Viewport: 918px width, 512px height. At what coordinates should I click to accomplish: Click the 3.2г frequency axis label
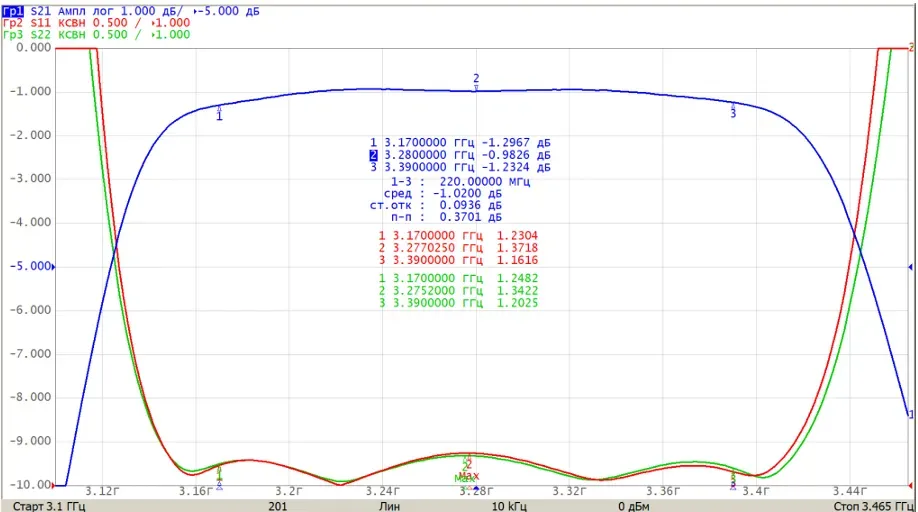click(x=289, y=491)
